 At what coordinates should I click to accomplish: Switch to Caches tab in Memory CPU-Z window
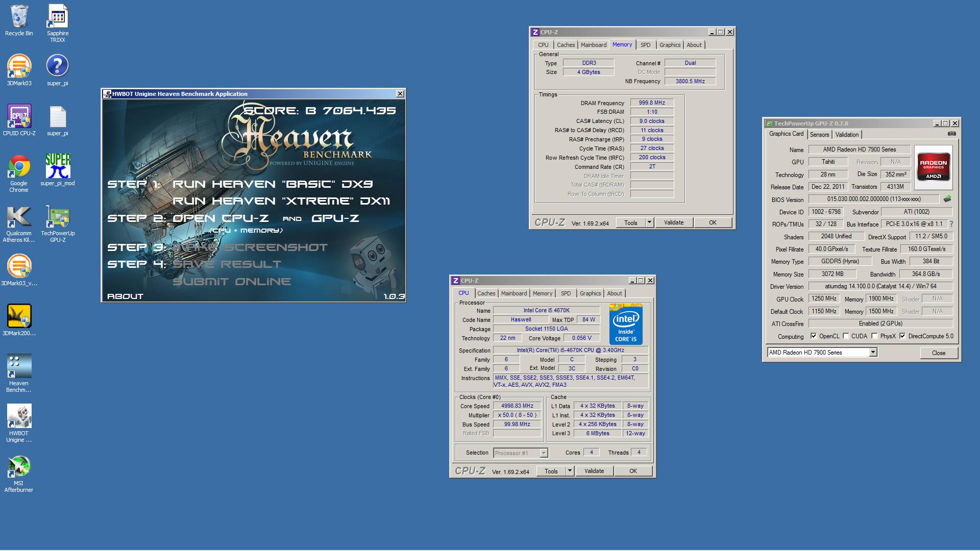click(566, 45)
